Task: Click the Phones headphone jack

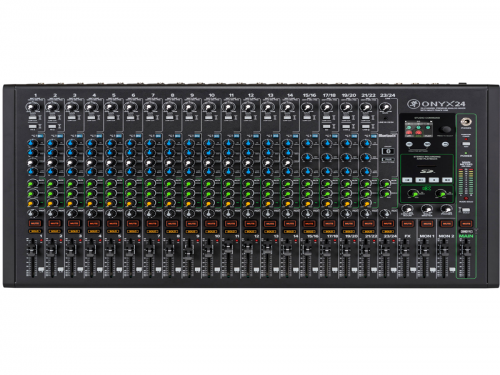Action: click(x=465, y=121)
